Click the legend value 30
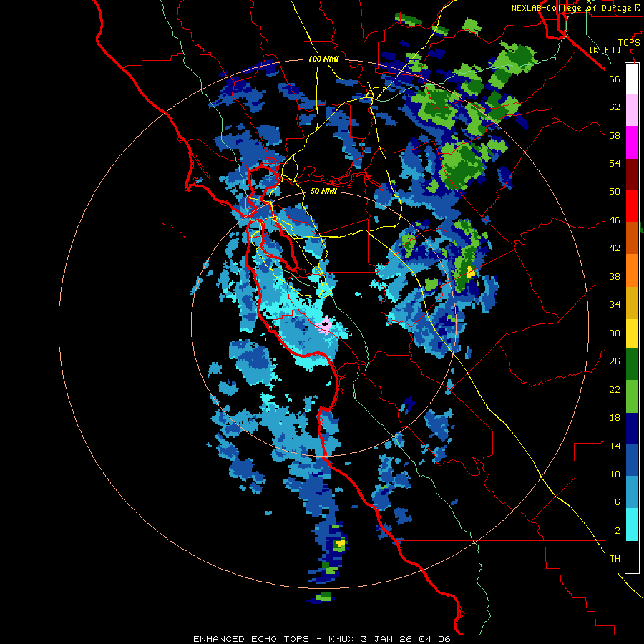 click(615, 333)
